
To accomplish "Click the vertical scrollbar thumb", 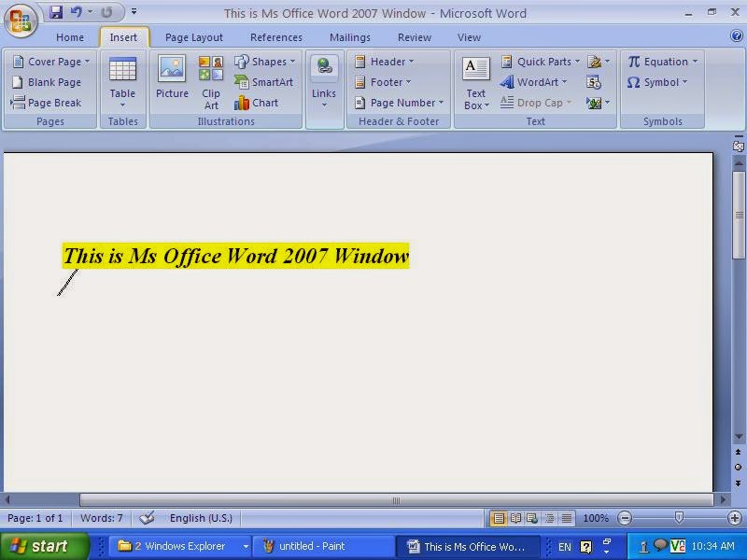I will [x=739, y=216].
